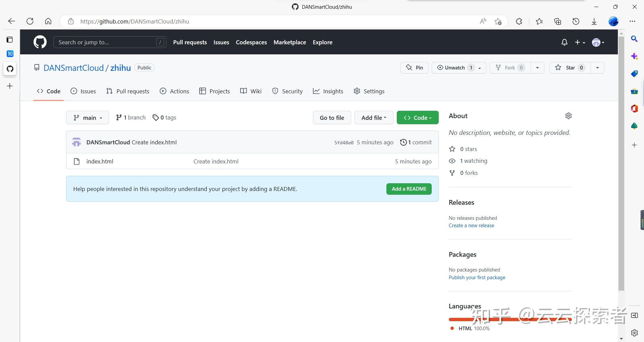
Task: Click the Add a README button
Action: pyautogui.click(x=409, y=189)
